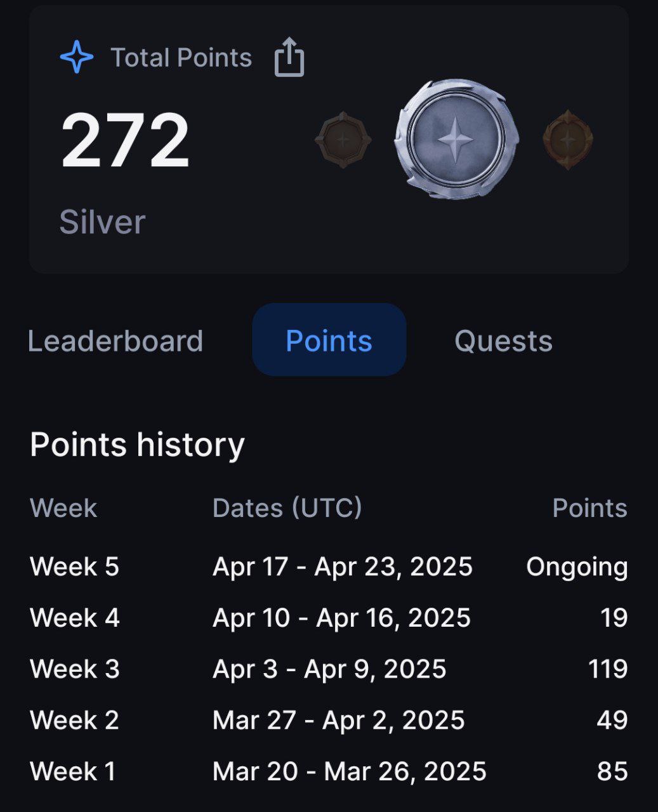Click the blue sparkle star icon
The height and width of the screenshot is (812, 658).
(x=77, y=57)
